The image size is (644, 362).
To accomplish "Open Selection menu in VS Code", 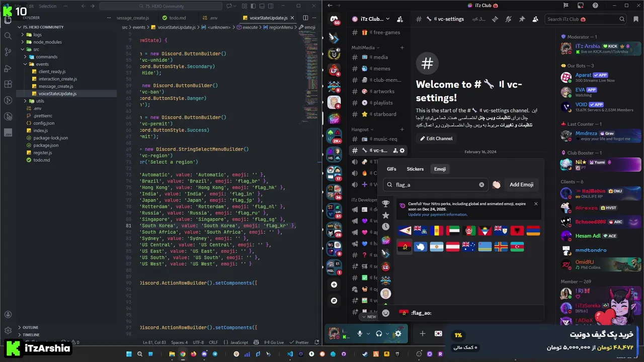I will click(x=48, y=6).
